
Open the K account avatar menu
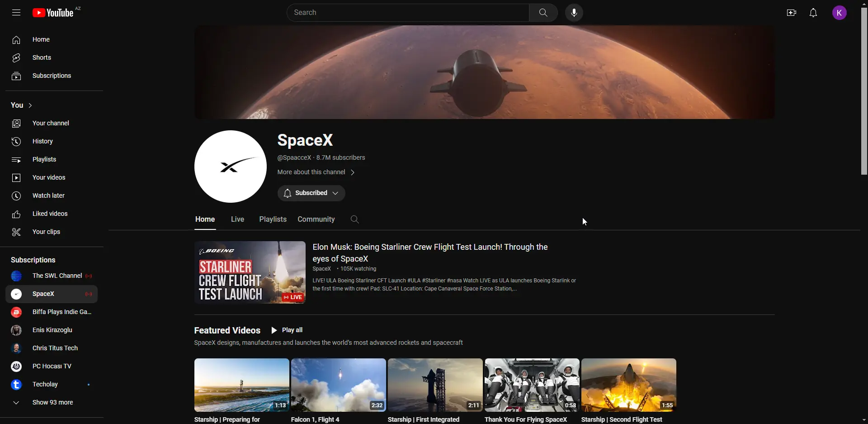pos(840,13)
